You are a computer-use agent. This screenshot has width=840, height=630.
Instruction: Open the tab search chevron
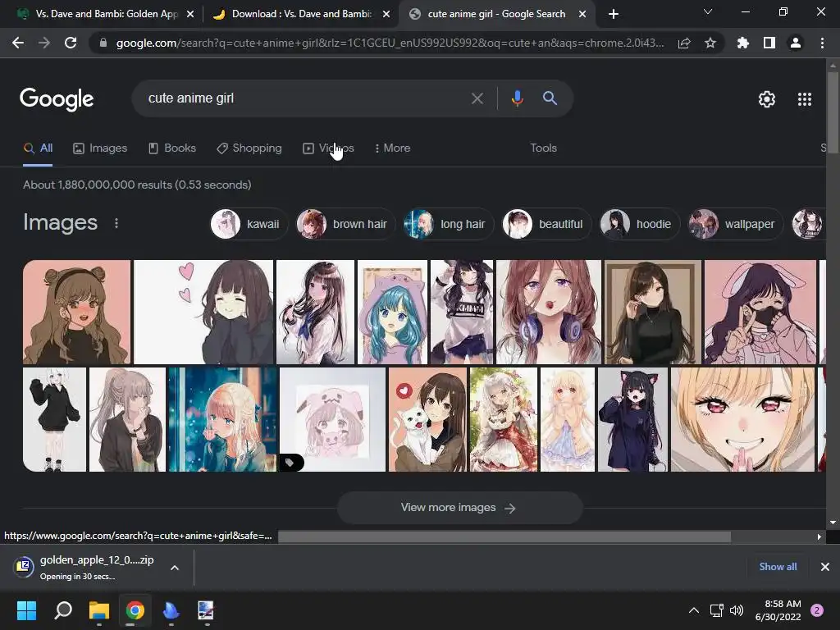coord(708,11)
